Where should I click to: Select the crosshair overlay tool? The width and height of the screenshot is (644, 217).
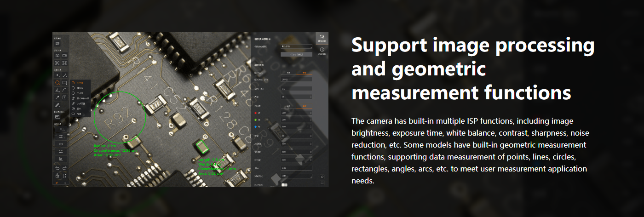coord(61,129)
